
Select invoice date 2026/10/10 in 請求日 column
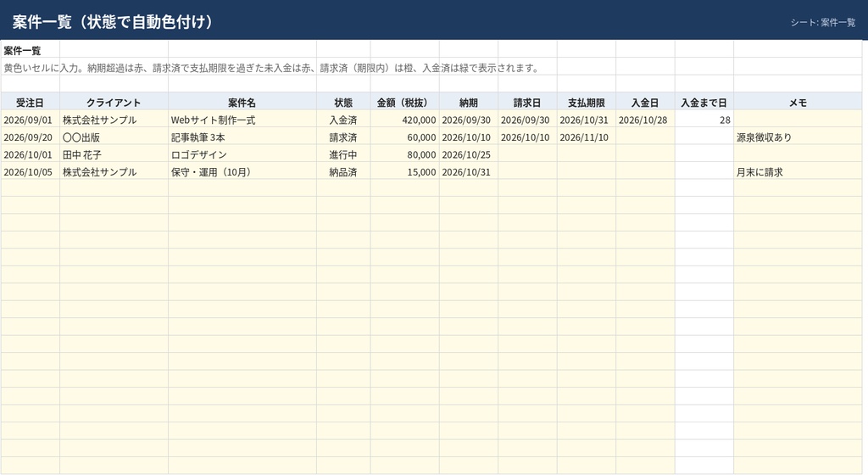point(527,137)
